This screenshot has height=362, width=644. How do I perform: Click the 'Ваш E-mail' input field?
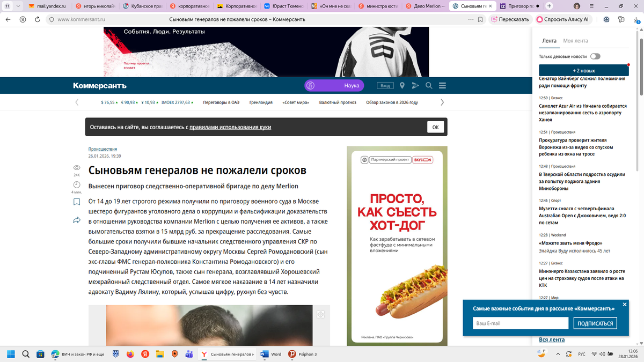click(x=521, y=323)
